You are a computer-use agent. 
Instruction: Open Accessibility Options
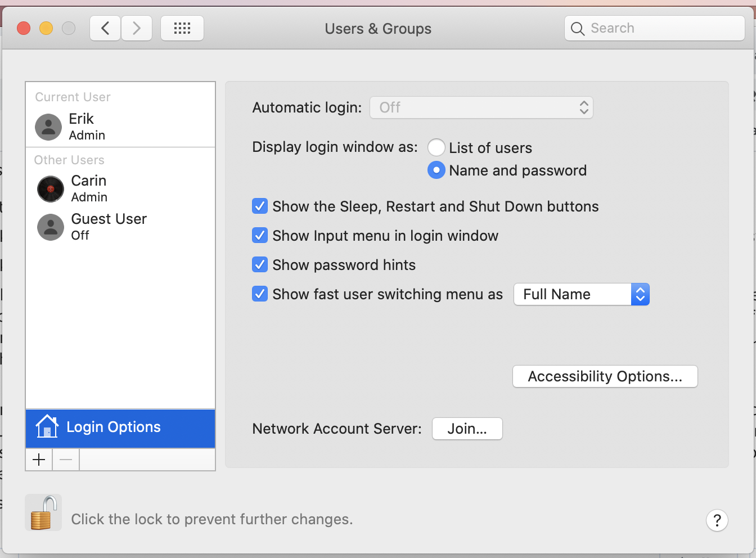point(605,376)
